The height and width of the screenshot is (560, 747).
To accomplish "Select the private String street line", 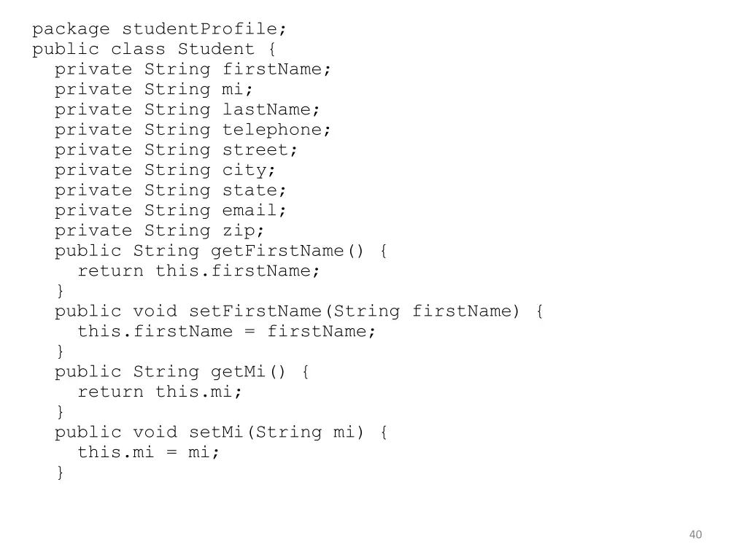I will click(176, 150).
